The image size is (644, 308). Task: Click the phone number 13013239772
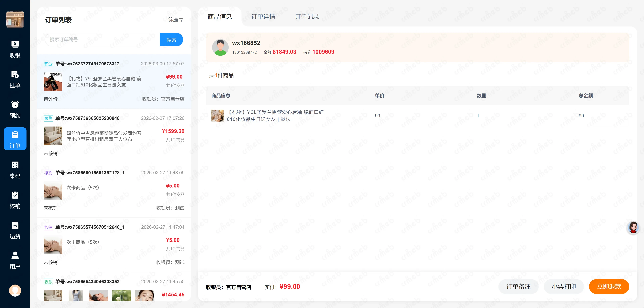pyautogui.click(x=244, y=52)
